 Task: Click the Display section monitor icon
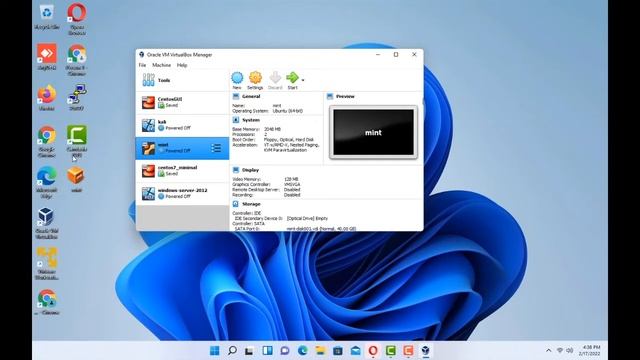[x=236, y=170]
